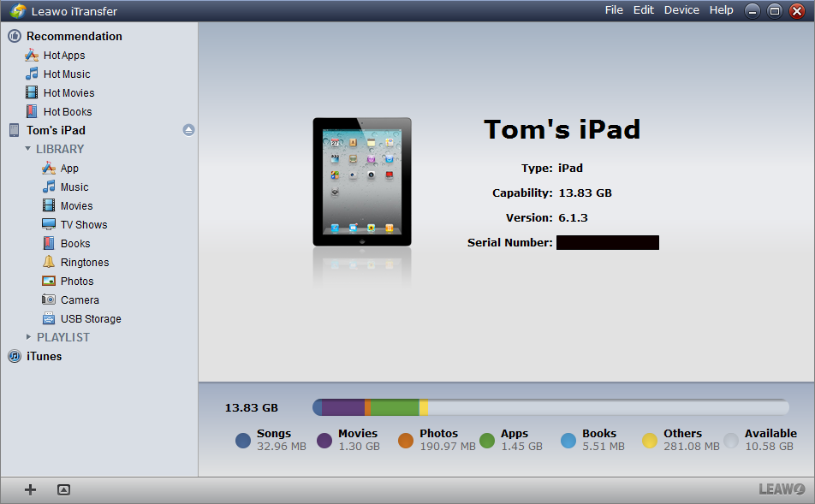Click the "1.45 GB" Apps size
The image size is (815, 504).
tap(522, 447)
